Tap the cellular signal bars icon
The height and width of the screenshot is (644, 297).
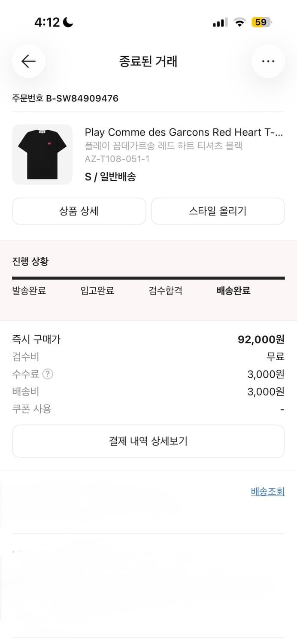[219, 22]
